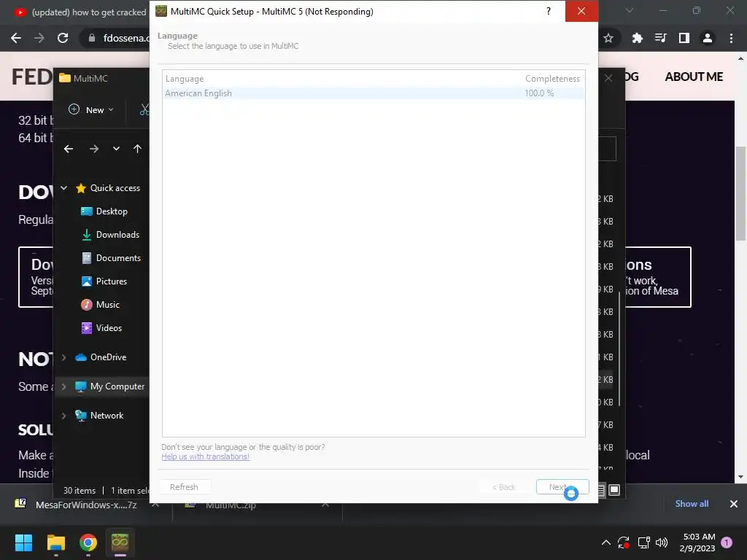Click the Chrome forward arrow
This screenshot has width=747, height=560.
click(39, 38)
